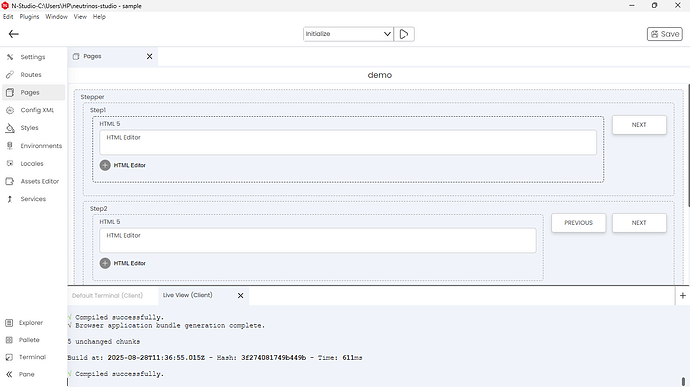This screenshot has width=690, height=387.
Task: Click the Step1 HTML Editor text field
Action: (348, 142)
